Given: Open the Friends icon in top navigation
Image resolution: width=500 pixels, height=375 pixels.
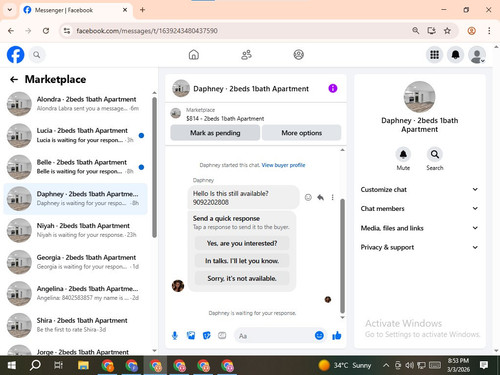Looking at the screenshot, I should tap(246, 55).
